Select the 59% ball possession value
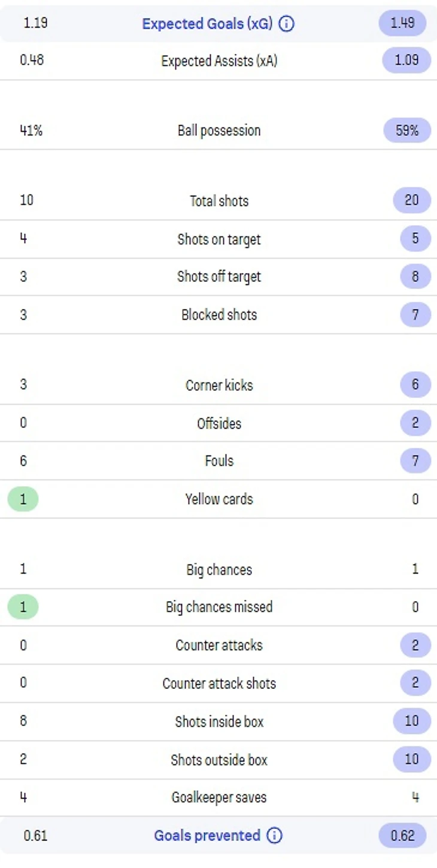Viewport: 437px width, 868px height. 407,130
